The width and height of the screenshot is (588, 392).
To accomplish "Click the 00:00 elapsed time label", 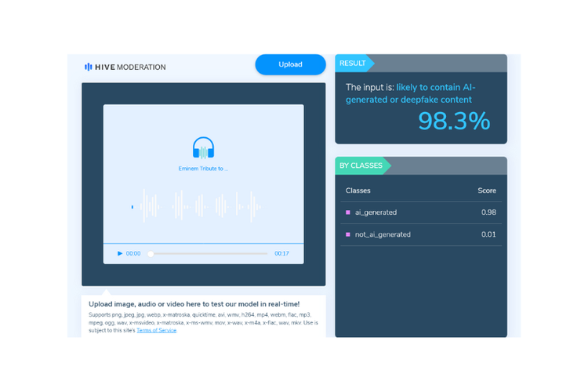I will point(133,253).
